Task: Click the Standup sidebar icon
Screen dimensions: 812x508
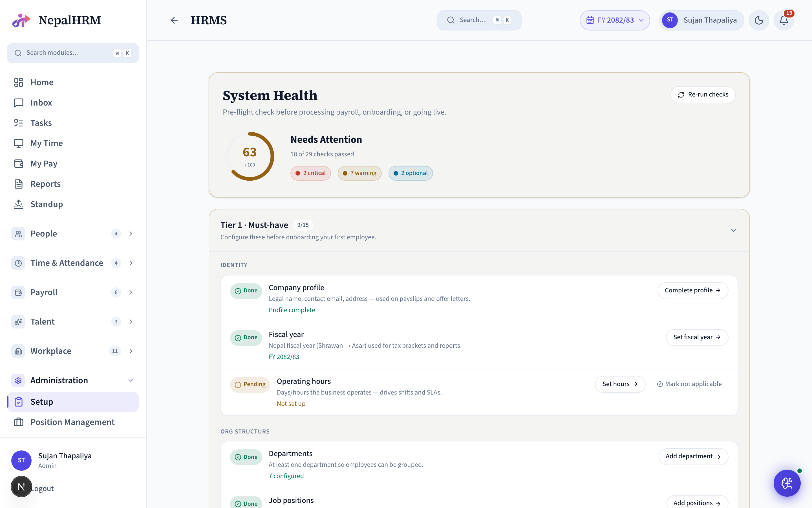Action: (18, 204)
